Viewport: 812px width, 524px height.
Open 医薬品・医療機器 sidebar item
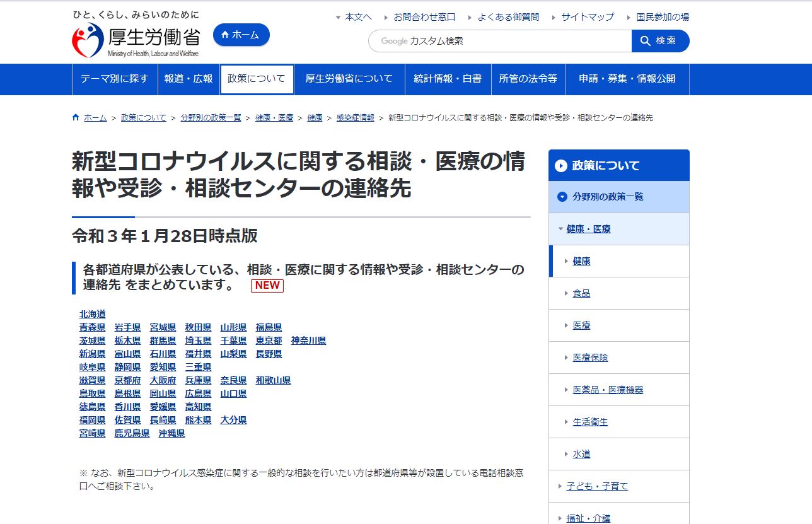point(608,390)
